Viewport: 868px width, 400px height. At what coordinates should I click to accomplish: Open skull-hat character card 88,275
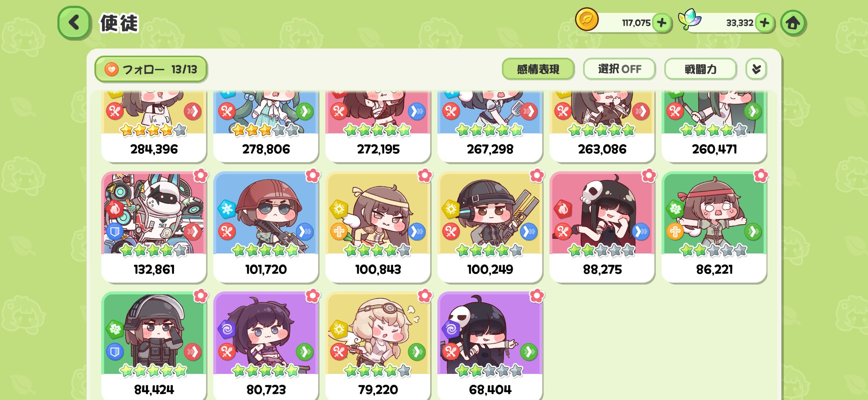[x=602, y=227]
